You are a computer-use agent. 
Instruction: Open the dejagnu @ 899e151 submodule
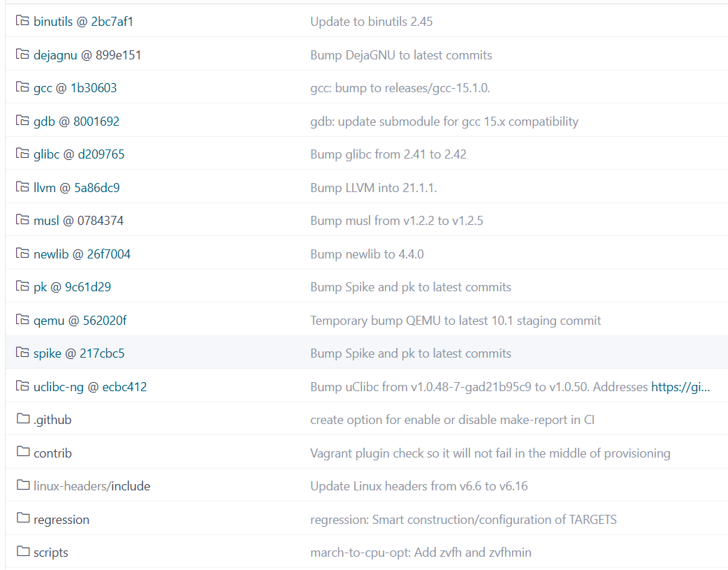[x=87, y=54]
